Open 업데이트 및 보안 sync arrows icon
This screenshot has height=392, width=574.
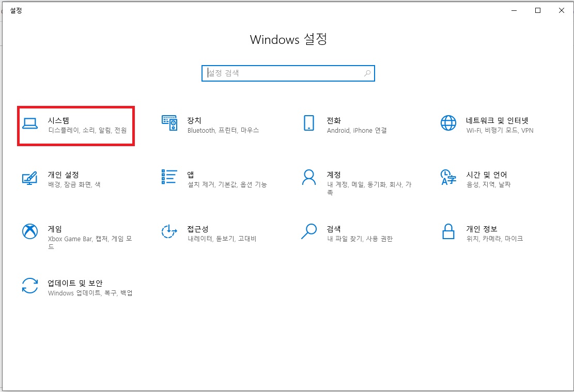pos(30,286)
